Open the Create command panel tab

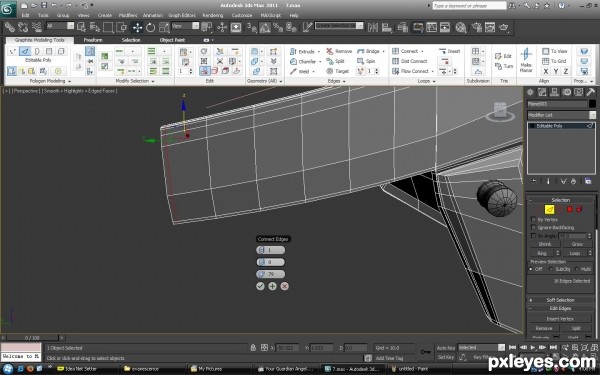point(530,92)
